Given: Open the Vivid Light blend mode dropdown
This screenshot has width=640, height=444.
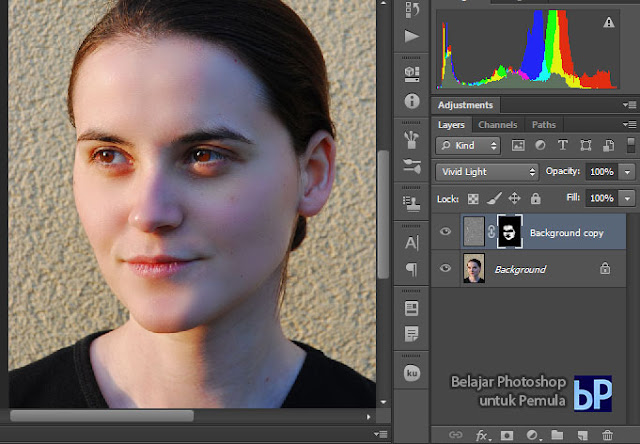Looking at the screenshot, I should [x=487, y=172].
